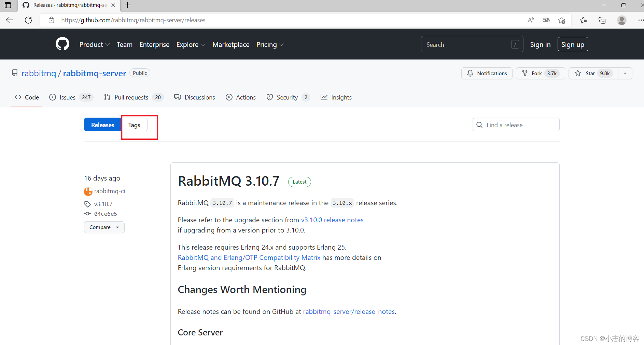The width and height of the screenshot is (644, 345).
Task: Expand the Pricing menu
Action: (270, 44)
